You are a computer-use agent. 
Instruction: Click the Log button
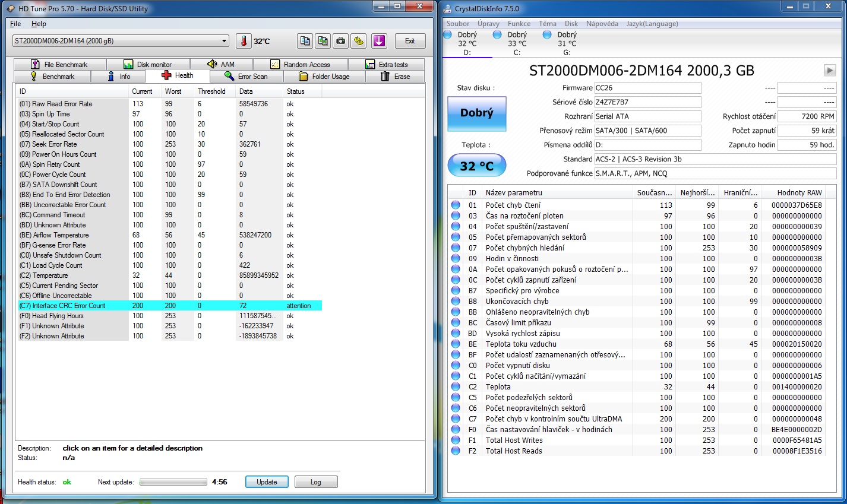(315, 482)
